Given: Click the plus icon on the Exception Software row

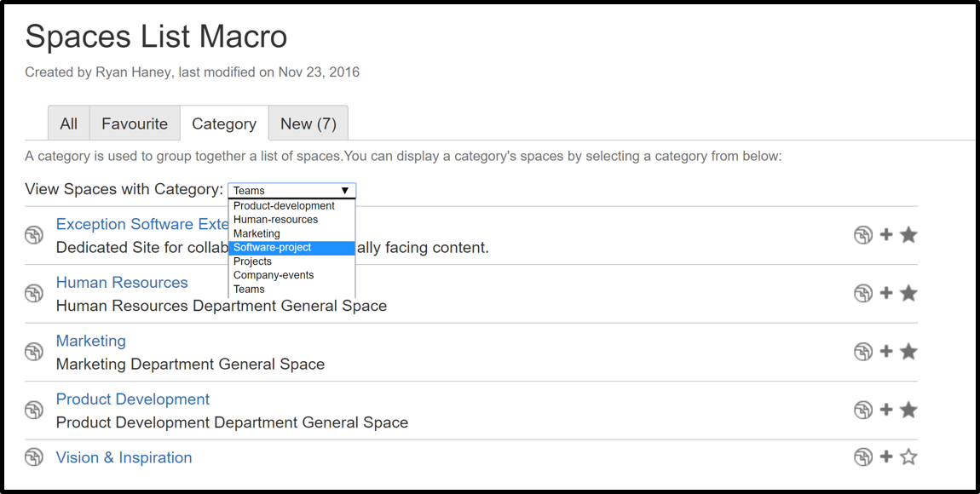Looking at the screenshot, I should [886, 234].
